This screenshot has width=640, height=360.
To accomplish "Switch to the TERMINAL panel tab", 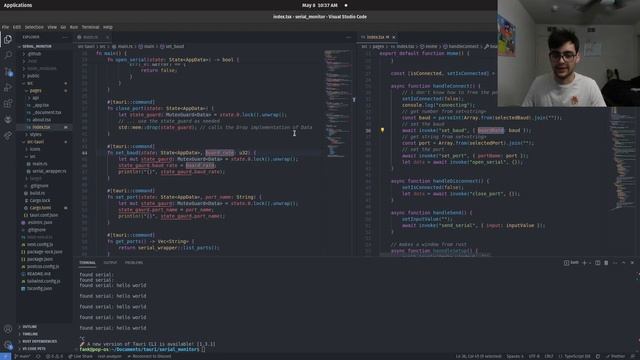I will (x=87, y=263).
